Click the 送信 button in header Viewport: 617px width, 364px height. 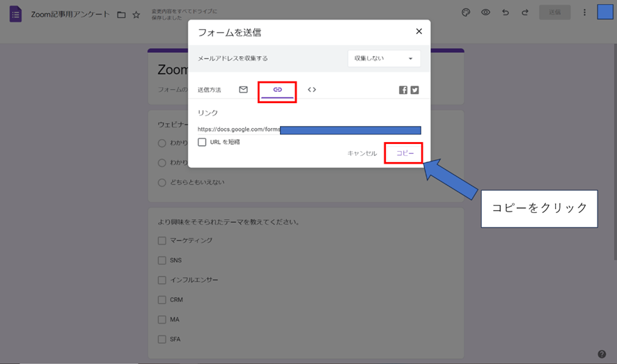click(x=555, y=13)
